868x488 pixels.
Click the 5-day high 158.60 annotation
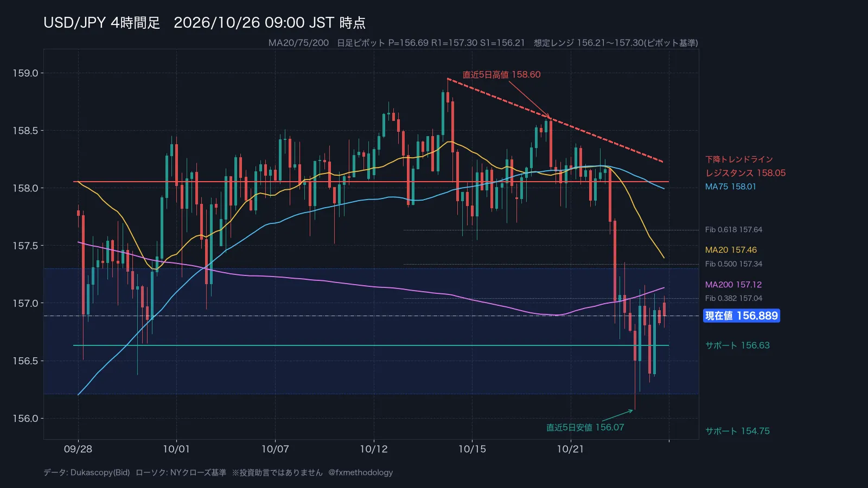pyautogui.click(x=501, y=75)
